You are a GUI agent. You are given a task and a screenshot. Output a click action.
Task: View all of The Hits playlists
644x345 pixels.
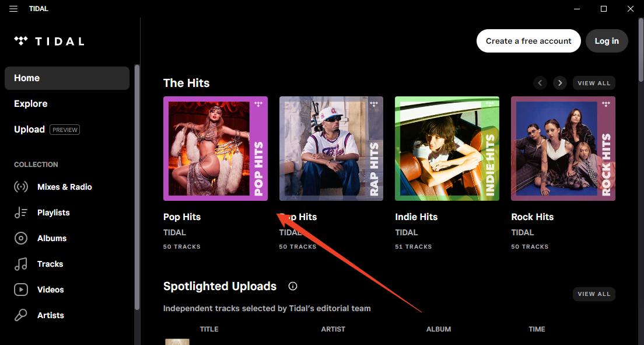[x=593, y=83]
